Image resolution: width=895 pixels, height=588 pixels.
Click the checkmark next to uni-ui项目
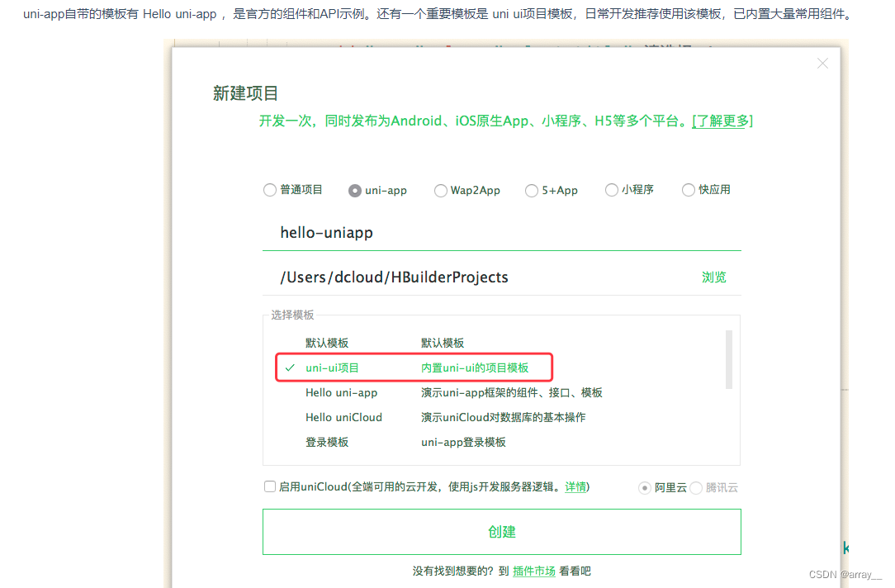coord(290,367)
